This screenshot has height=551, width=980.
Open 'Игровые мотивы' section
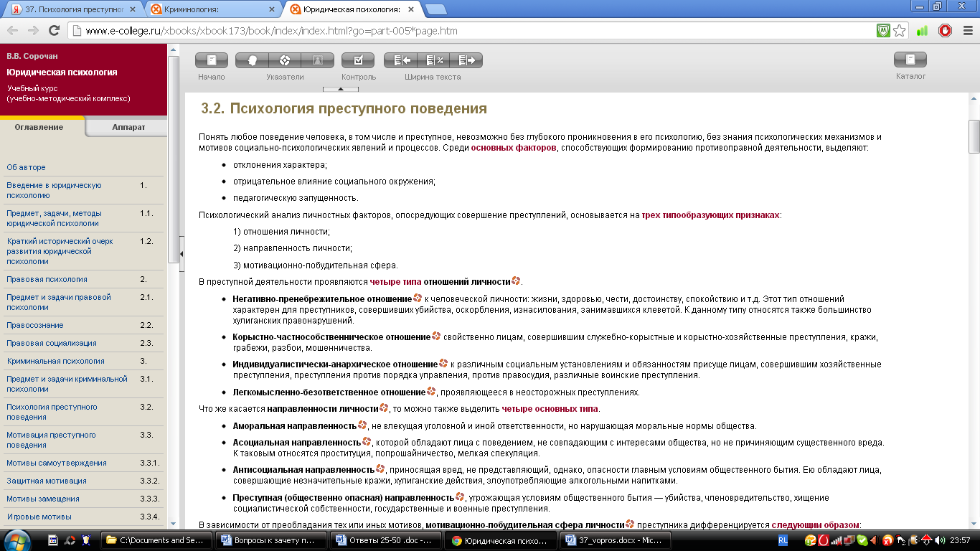[x=39, y=517]
